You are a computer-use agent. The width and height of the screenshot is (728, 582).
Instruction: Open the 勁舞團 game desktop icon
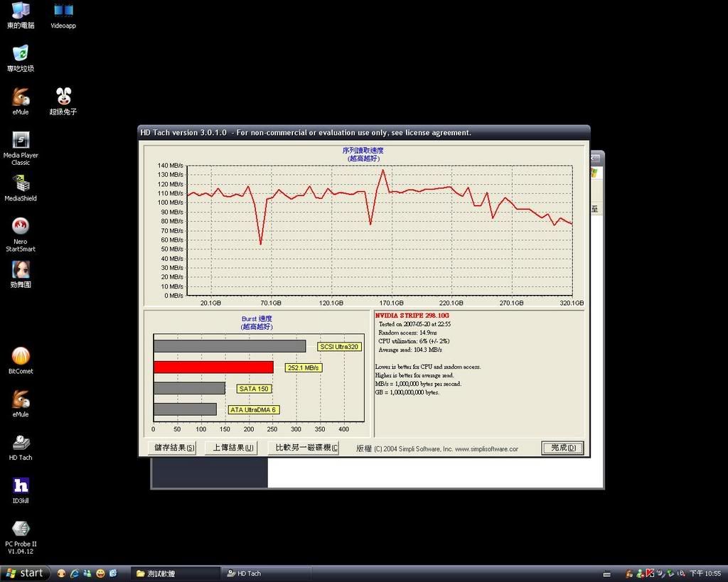(x=21, y=275)
